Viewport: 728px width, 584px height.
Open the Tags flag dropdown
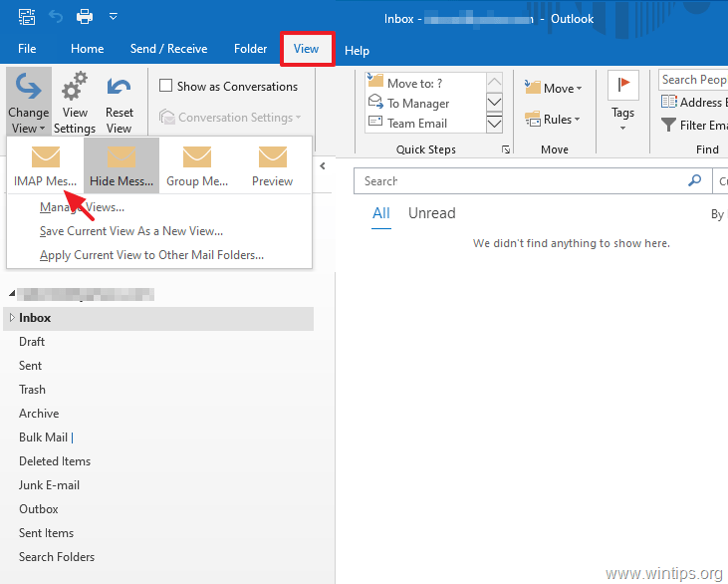pos(623,102)
